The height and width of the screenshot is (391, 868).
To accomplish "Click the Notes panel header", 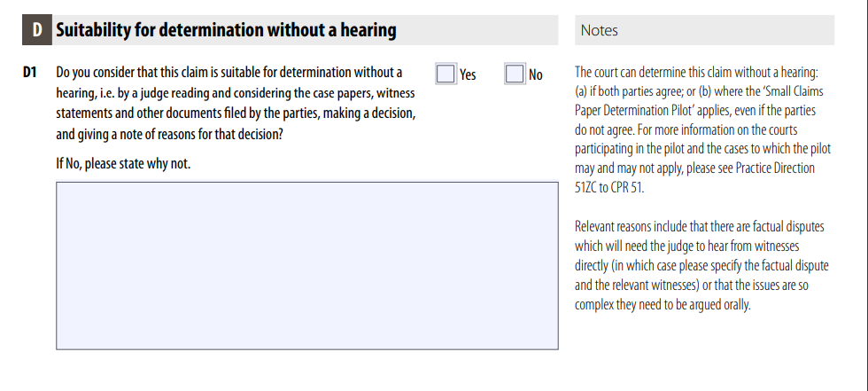I will pyautogui.click(x=704, y=30).
